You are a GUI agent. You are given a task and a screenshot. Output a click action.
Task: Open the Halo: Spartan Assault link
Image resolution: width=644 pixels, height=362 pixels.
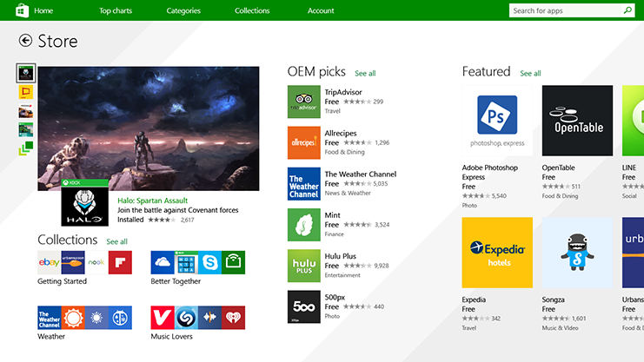[x=152, y=201]
